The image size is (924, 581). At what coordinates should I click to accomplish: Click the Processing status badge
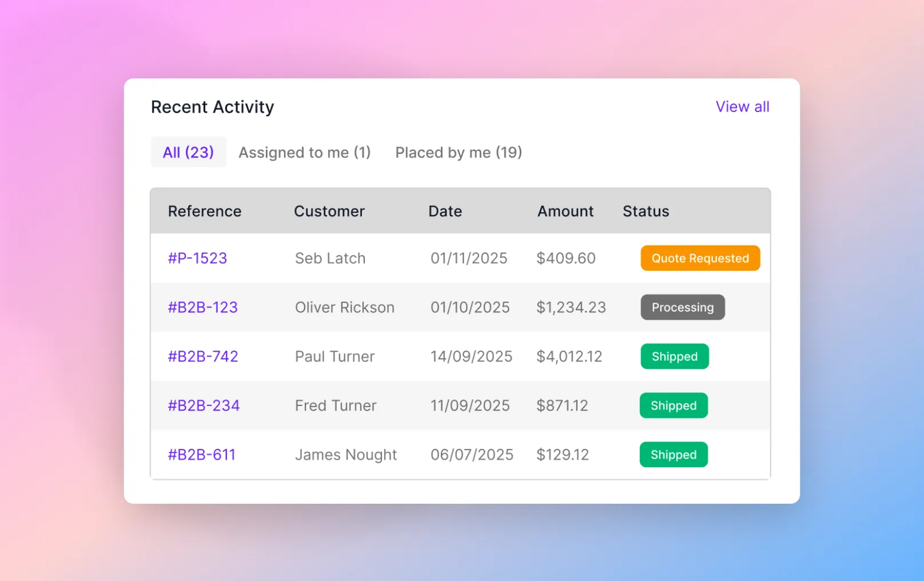click(683, 308)
